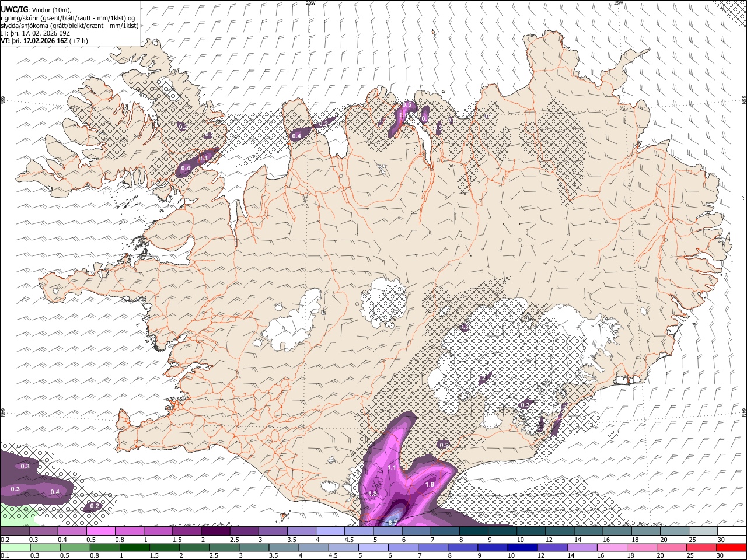
Task: Click the lavender snow swatch between 4 and 4.5
Action: pyautogui.click(x=330, y=531)
